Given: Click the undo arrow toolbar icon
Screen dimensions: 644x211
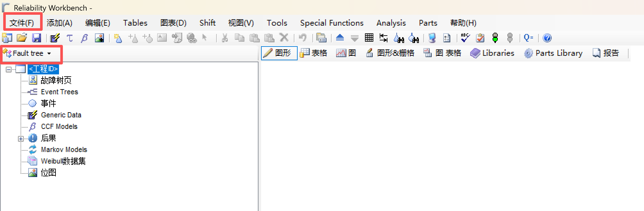Looking at the screenshot, I should [x=302, y=38].
